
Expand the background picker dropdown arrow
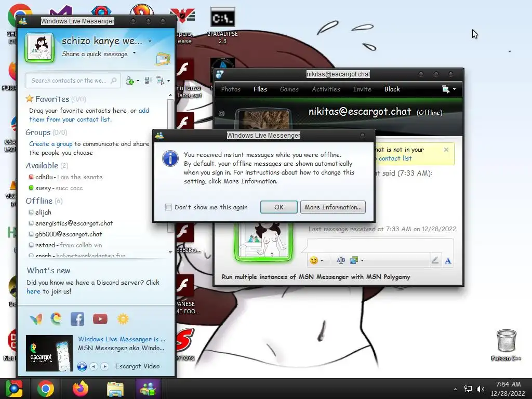pos(362,261)
